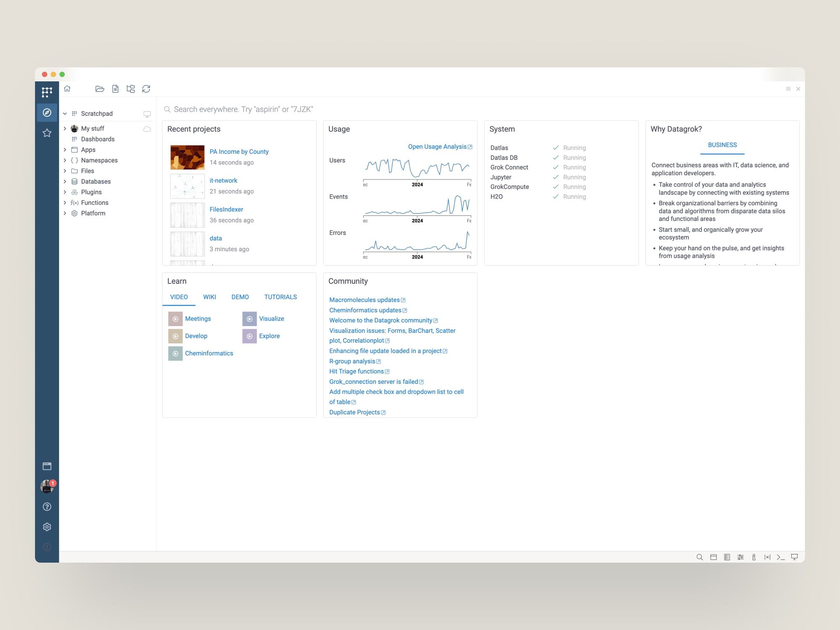Open the help question mark icon
This screenshot has height=630, width=840.
[x=47, y=507]
